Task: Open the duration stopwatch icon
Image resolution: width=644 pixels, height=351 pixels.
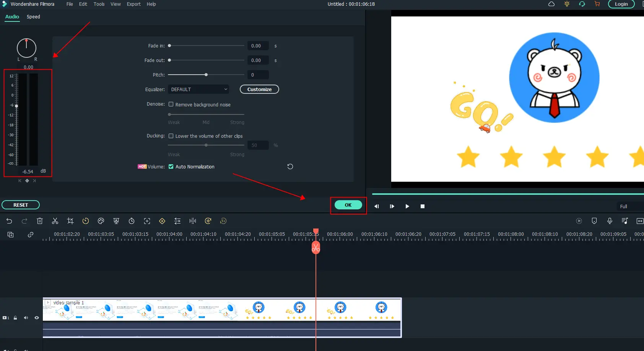Action: pos(132,221)
